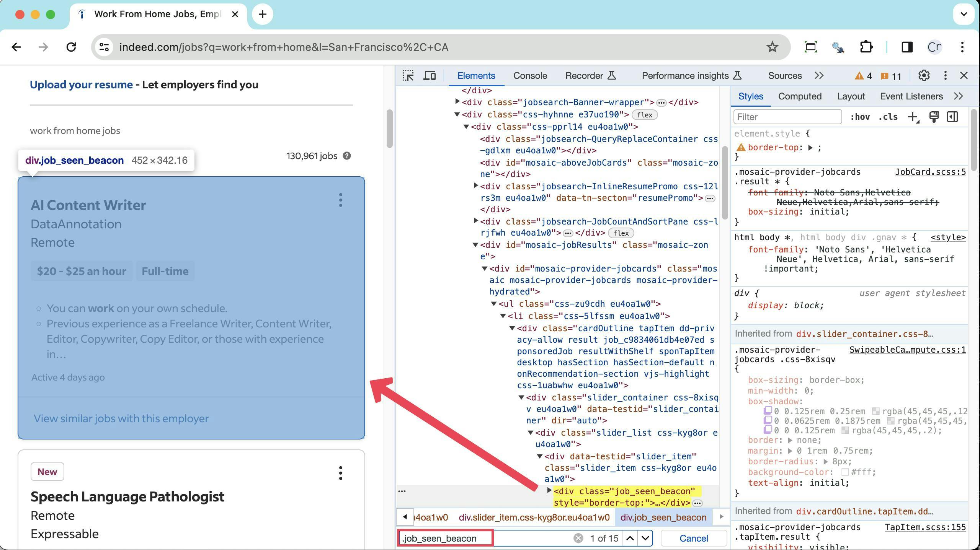Cancel the Elements panel search

(x=693, y=538)
